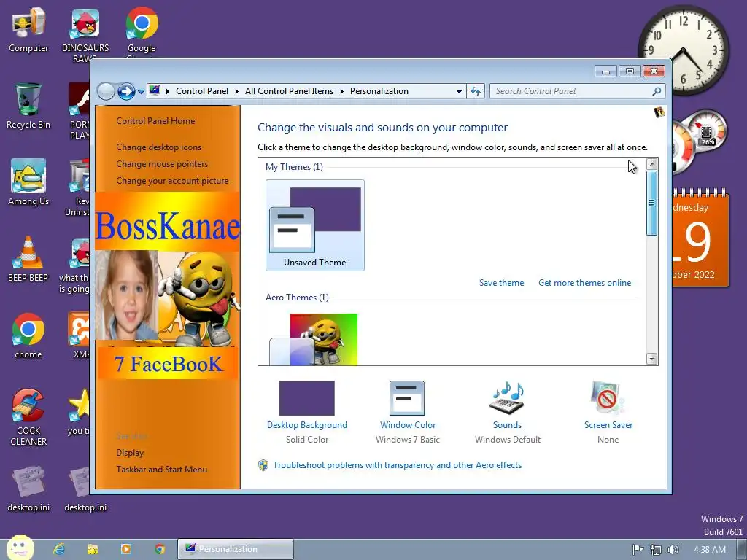Launch Chrome from the taskbar
Image resolution: width=747 pixels, height=560 pixels.
[160, 549]
